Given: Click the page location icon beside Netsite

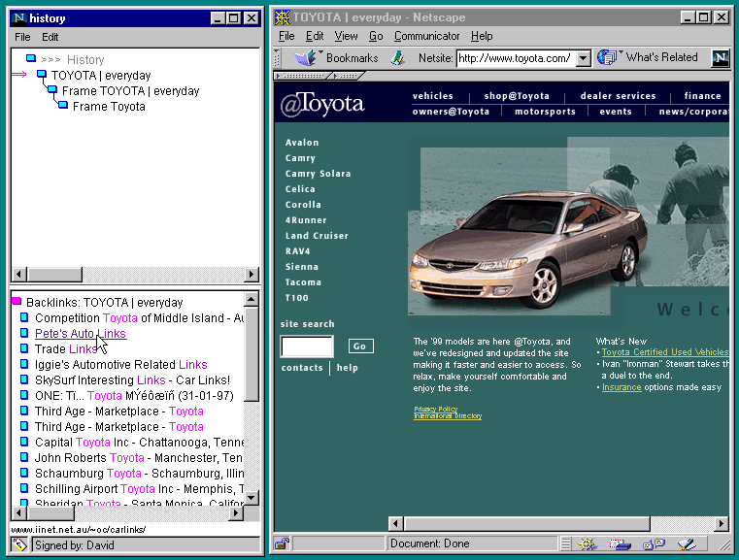Looking at the screenshot, I should point(398,58).
